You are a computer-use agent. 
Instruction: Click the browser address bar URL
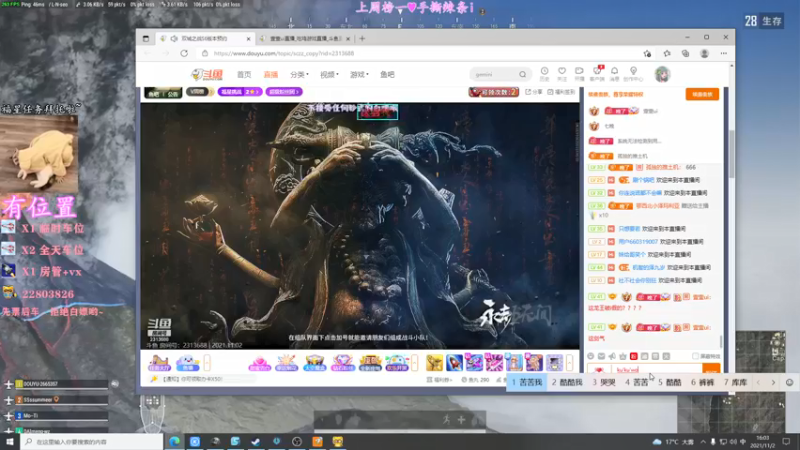coord(284,53)
